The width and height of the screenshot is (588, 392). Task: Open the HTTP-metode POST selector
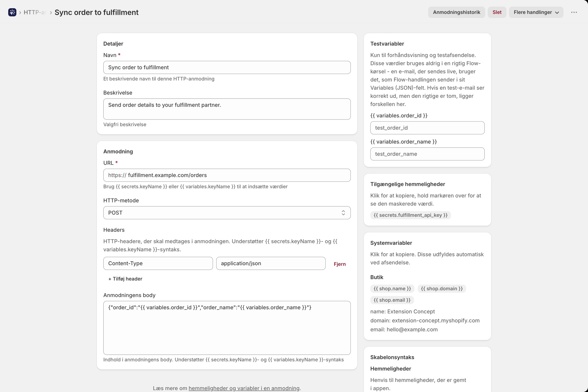point(227,213)
